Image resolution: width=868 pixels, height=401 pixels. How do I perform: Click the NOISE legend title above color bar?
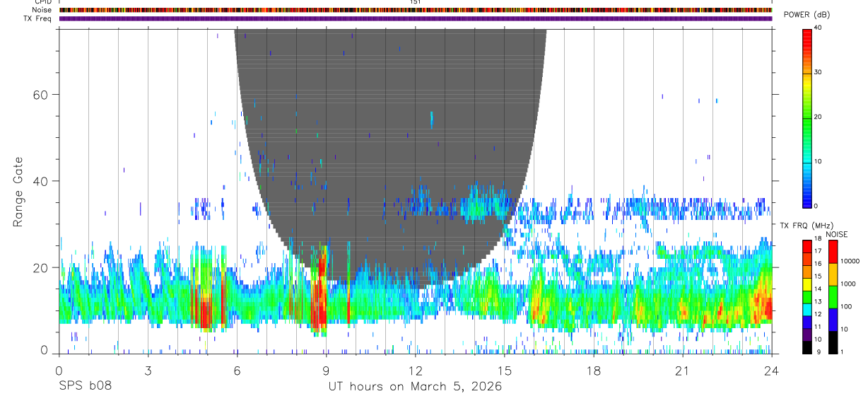pyautogui.click(x=837, y=234)
